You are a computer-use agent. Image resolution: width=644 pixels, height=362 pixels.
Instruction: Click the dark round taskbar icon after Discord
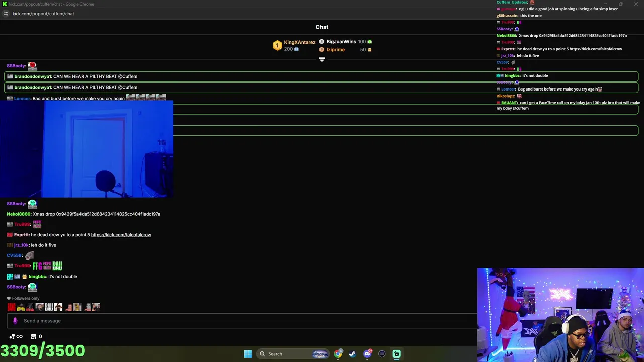382,354
